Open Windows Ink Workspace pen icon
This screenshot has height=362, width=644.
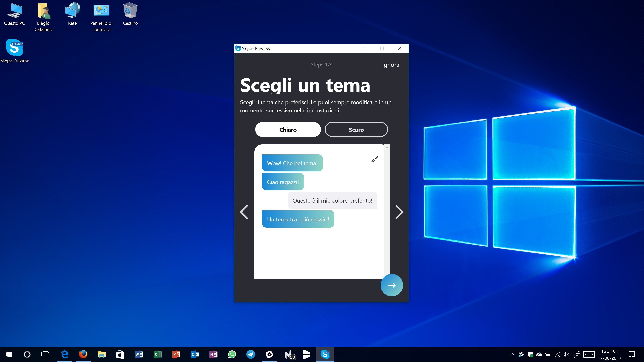click(x=577, y=354)
